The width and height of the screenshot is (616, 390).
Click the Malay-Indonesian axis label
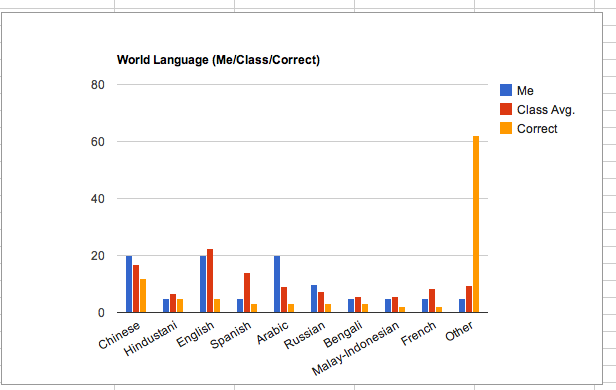pos(356,348)
